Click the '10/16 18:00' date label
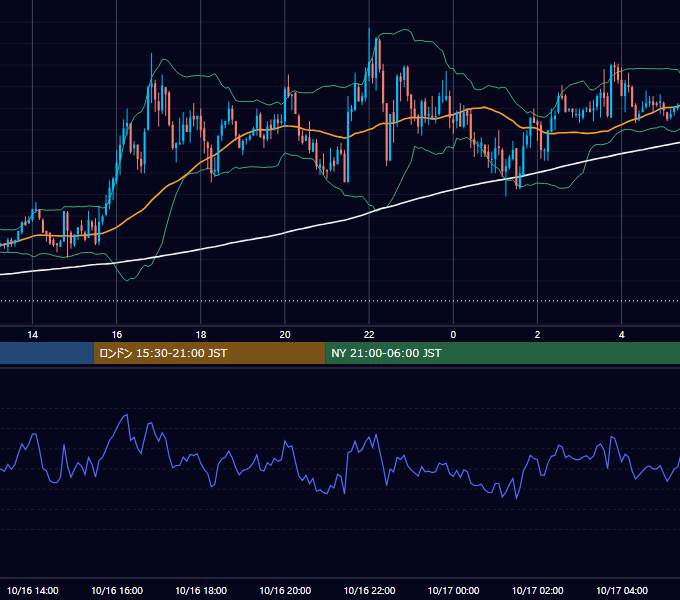This screenshot has width=680, height=600. (201, 590)
